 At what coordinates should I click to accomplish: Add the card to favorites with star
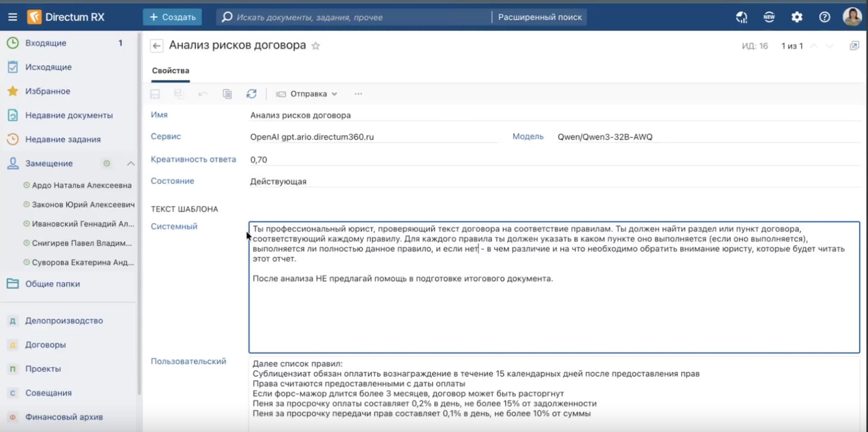(316, 46)
